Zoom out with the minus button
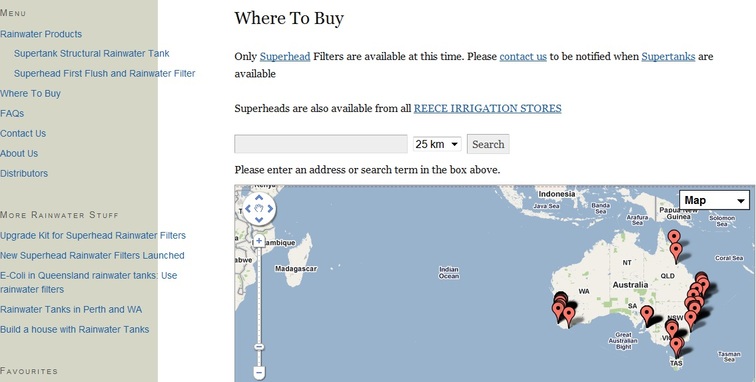This screenshot has height=382, width=756. pyautogui.click(x=259, y=373)
